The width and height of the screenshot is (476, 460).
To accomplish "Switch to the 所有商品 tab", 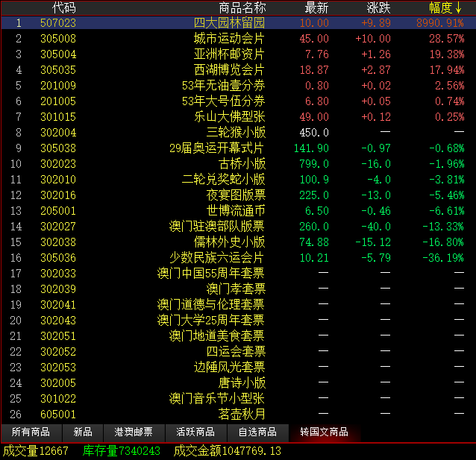I will click(x=31, y=432).
